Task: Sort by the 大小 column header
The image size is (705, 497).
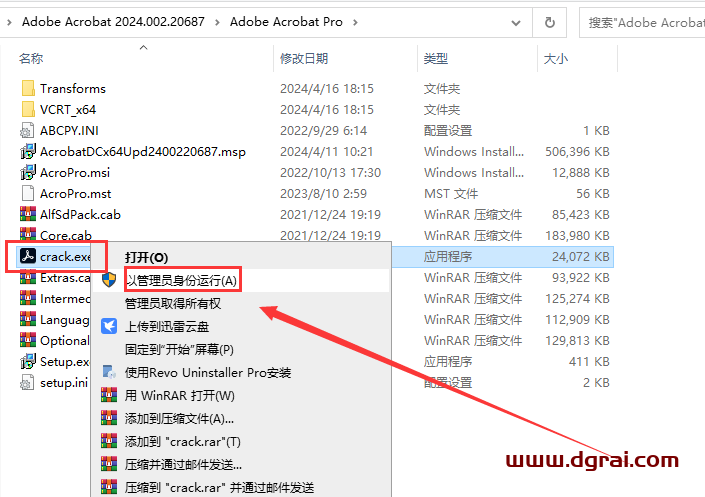Action: pyautogui.click(x=556, y=58)
